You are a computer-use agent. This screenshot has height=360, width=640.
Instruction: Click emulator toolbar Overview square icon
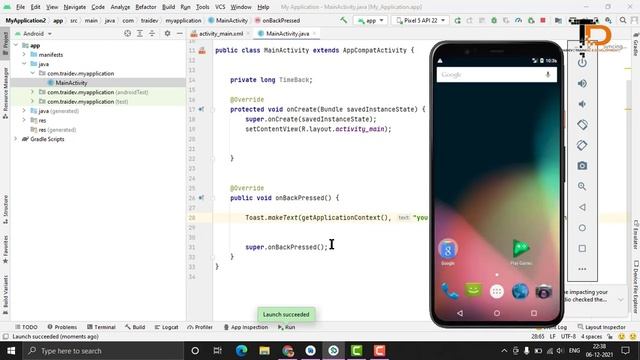click(582, 248)
